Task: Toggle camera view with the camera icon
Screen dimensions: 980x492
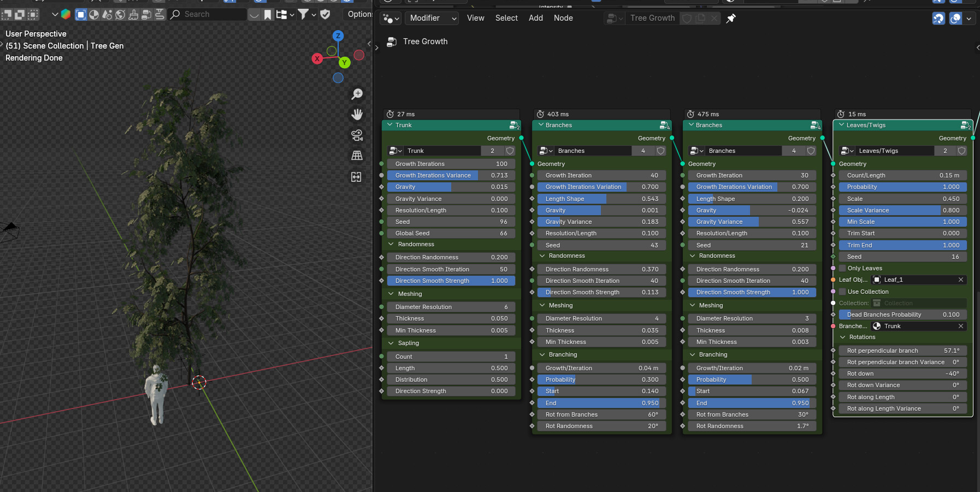Action: point(357,135)
